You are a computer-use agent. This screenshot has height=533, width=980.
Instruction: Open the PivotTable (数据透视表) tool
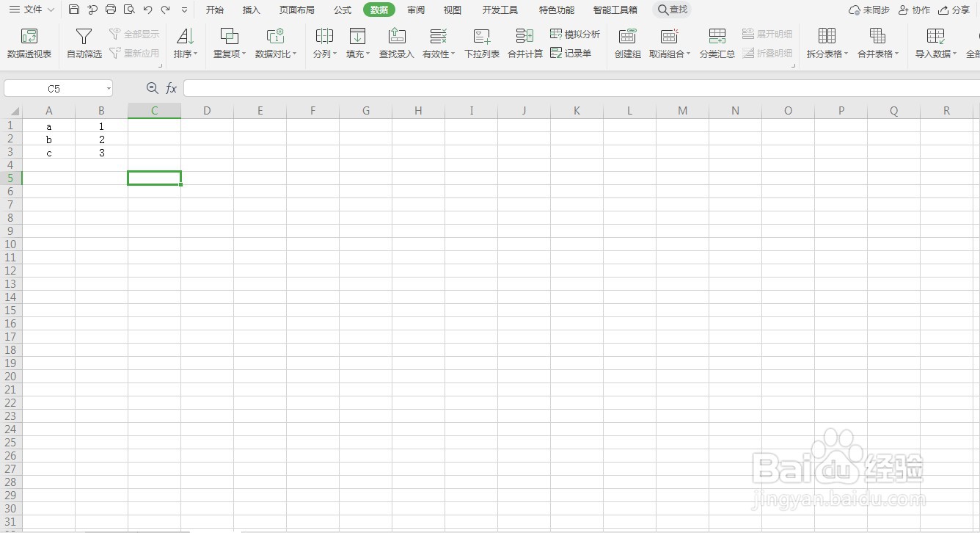29,44
